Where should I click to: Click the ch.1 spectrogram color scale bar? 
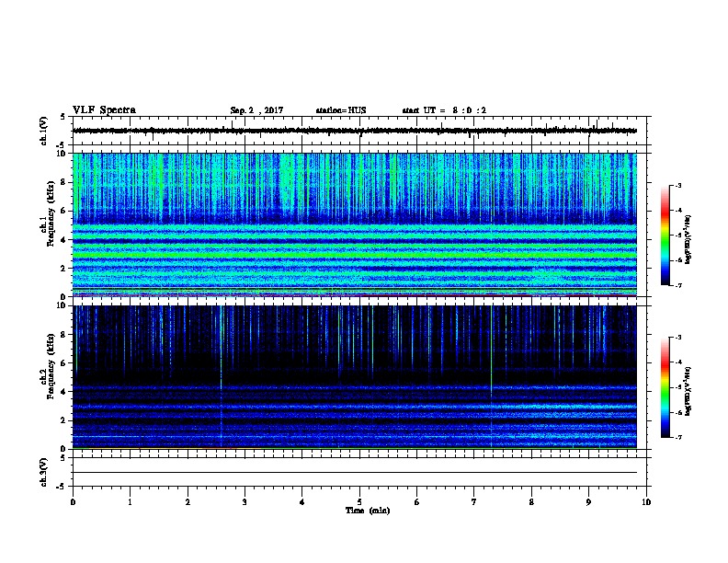(665, 236)
